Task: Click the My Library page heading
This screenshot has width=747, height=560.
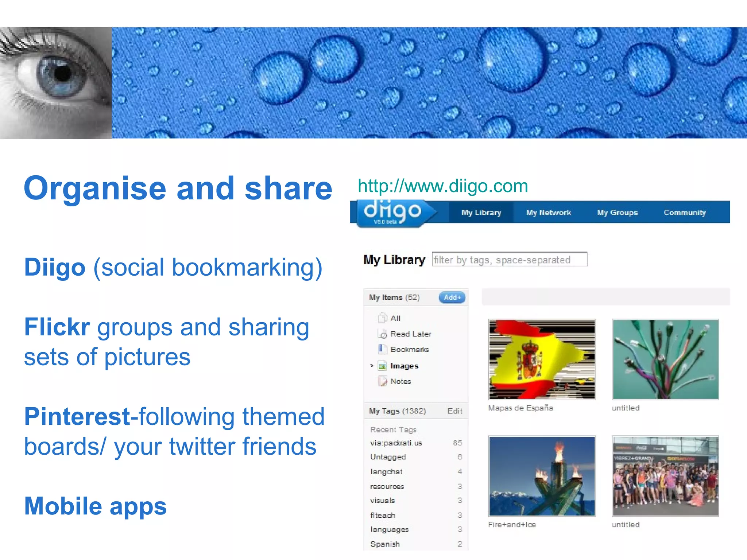Action: 394,260
